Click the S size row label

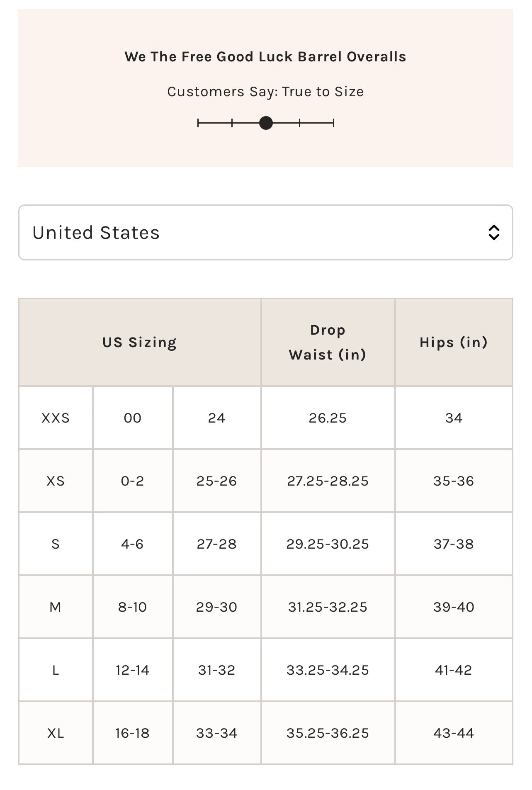pyautogui.click(x=56, y=544)
